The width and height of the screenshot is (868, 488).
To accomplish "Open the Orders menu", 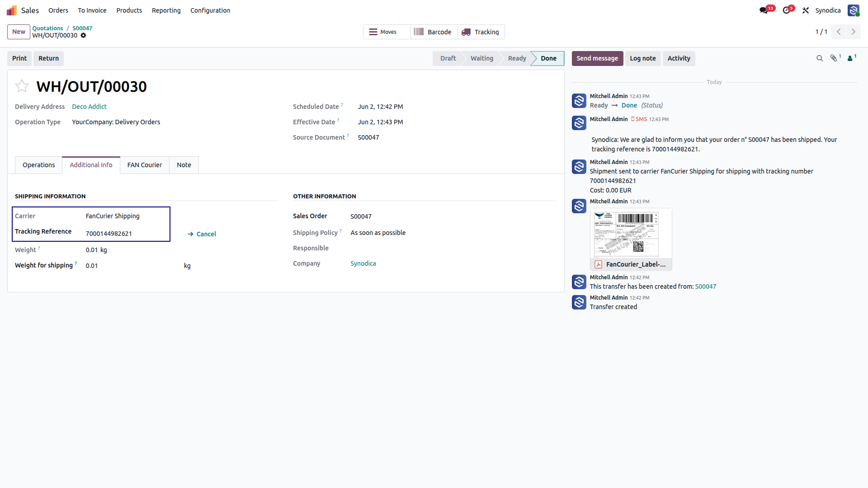I will (x=58, y=10).
